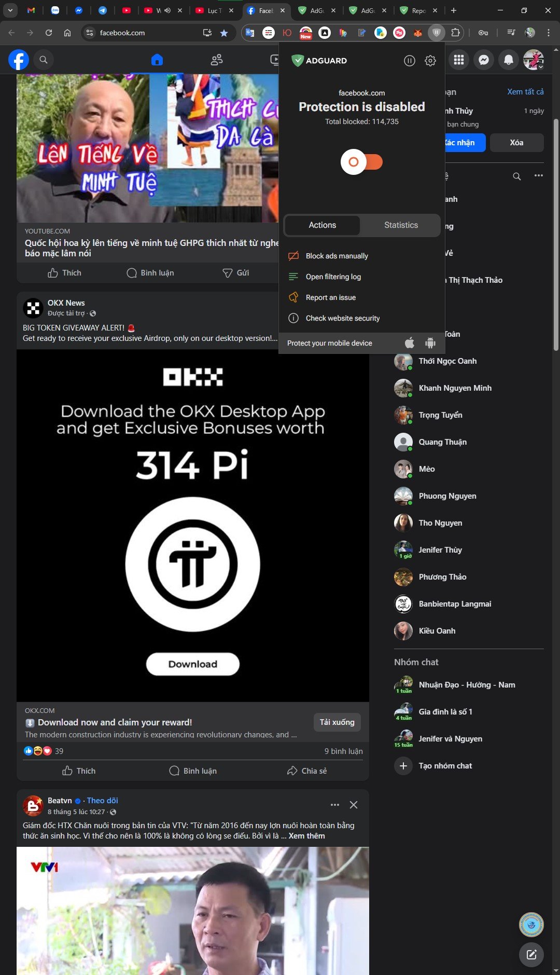Viewport: 560px width, 975px height.
Task: Open the Chrome three-dot menu
Action: click(549, 33)
